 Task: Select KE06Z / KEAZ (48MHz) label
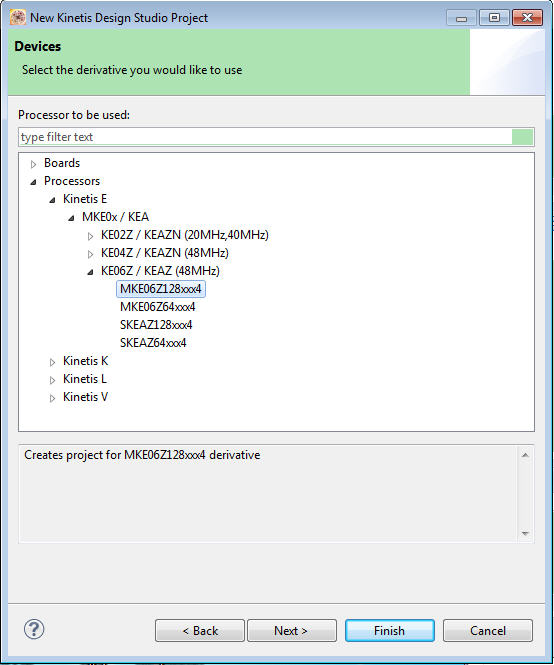(x=160, y=271)
